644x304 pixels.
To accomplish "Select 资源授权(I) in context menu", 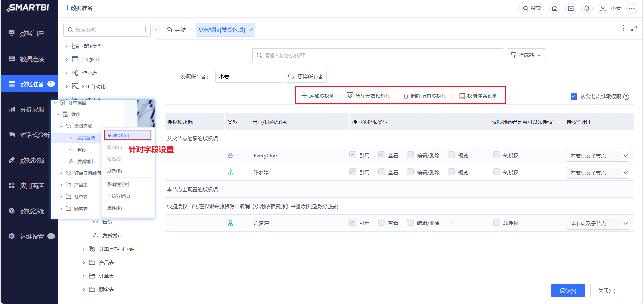I will [x=127, y=135].
